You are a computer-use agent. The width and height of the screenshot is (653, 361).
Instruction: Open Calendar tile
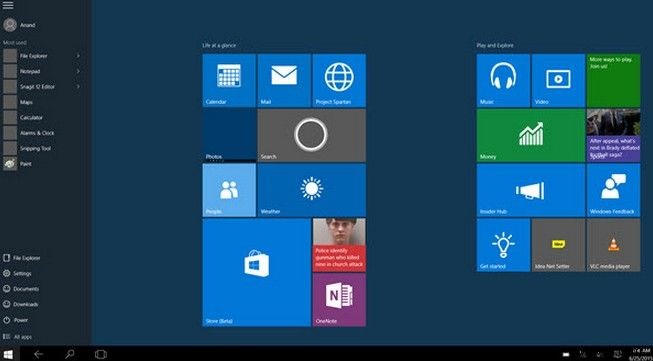[229, 80]
